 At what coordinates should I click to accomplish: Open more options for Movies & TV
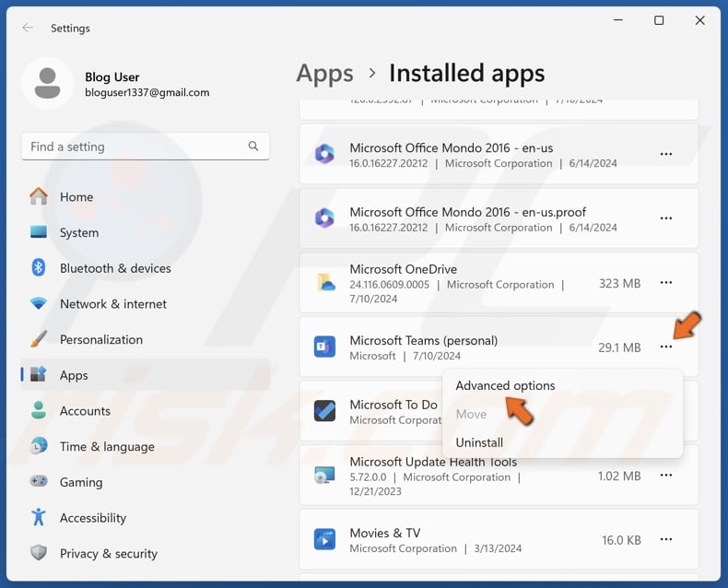[x=665, y=539]
